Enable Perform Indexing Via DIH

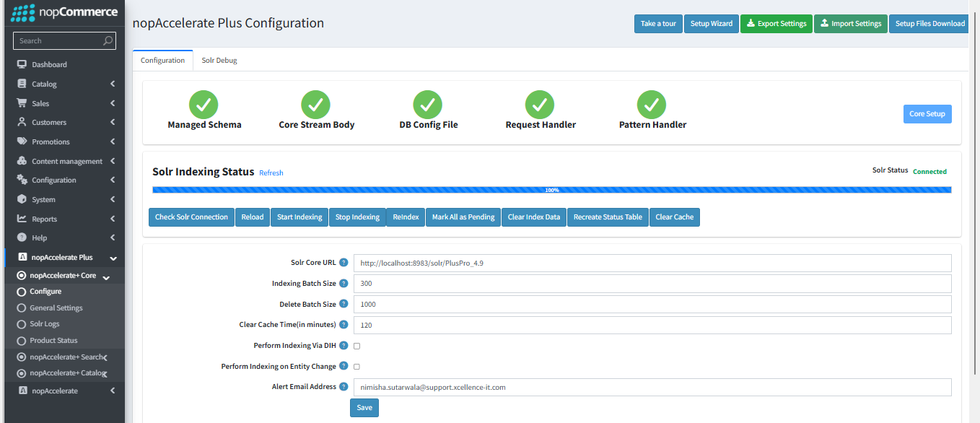tap(356, 345)
